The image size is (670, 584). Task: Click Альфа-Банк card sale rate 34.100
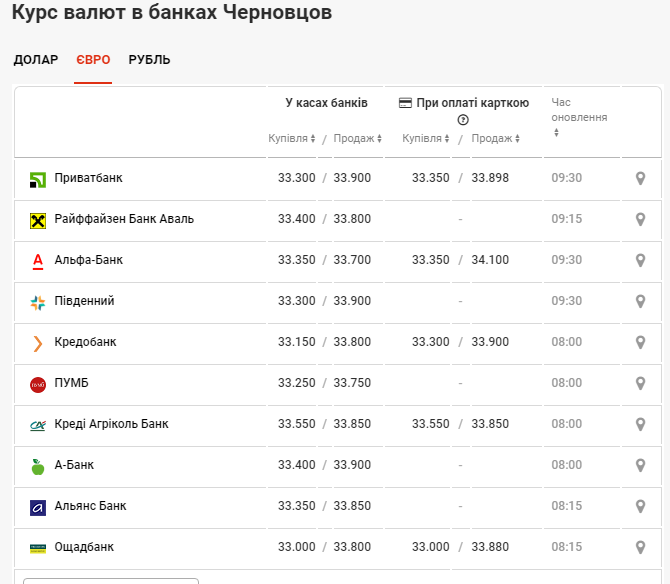coord(490,260)
